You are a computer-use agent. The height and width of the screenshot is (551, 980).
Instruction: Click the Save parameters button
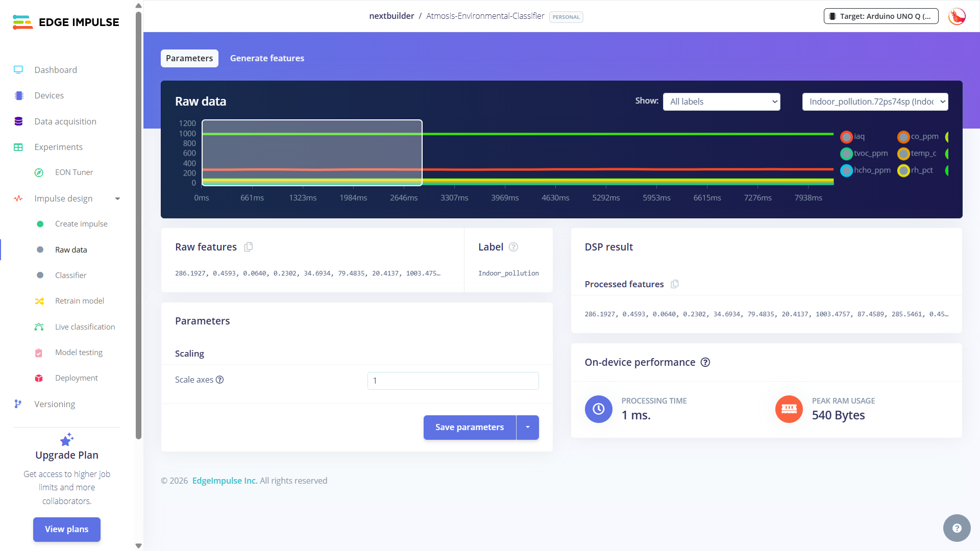470,428
